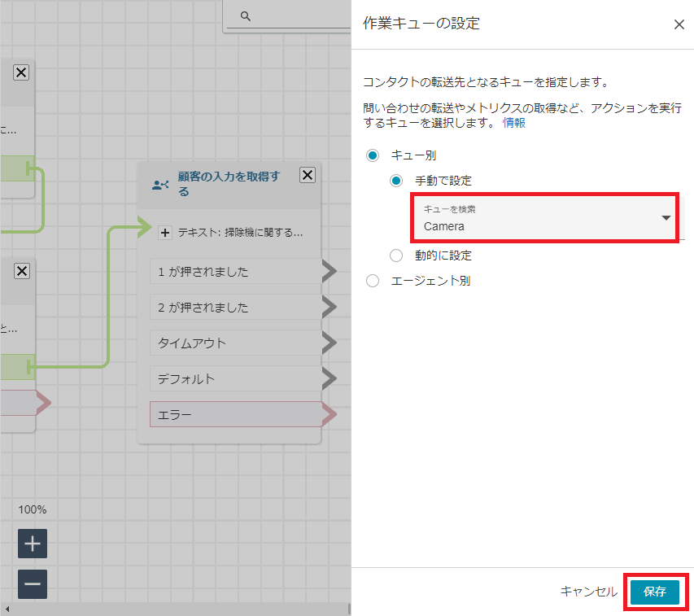The height and width of the screenshot is (616, 694).
Task: Expand the テキスト: 掃除機に関する prompt
Action: click(165, 233)
